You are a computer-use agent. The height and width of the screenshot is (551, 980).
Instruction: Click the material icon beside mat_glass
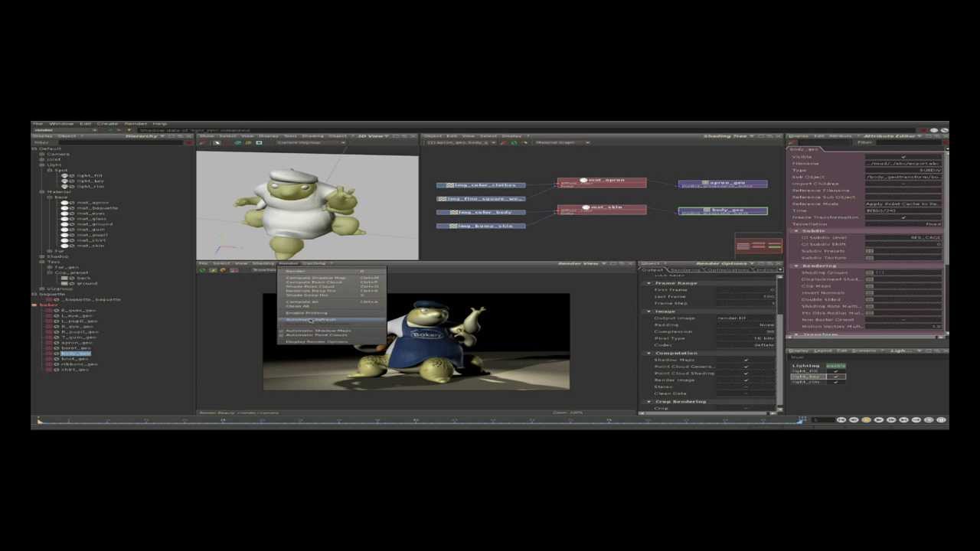click(64, 219)
